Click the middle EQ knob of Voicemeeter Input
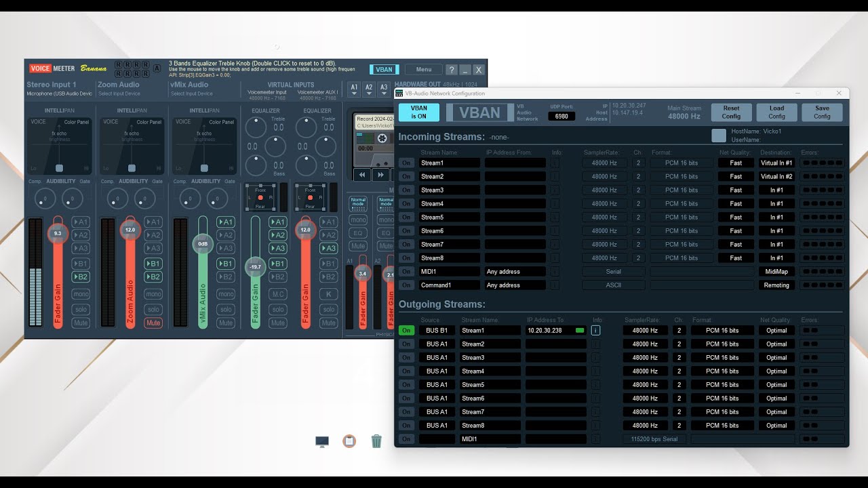The width and height of the screenshot is (868, 488). [x=275, y=146]
